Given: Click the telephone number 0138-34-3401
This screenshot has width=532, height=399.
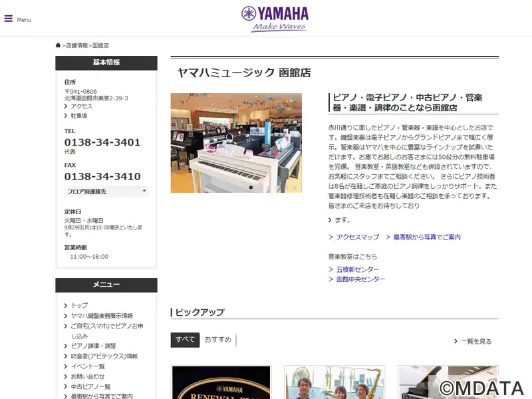Looking at the screenshot, I should [x=102, y=142].
